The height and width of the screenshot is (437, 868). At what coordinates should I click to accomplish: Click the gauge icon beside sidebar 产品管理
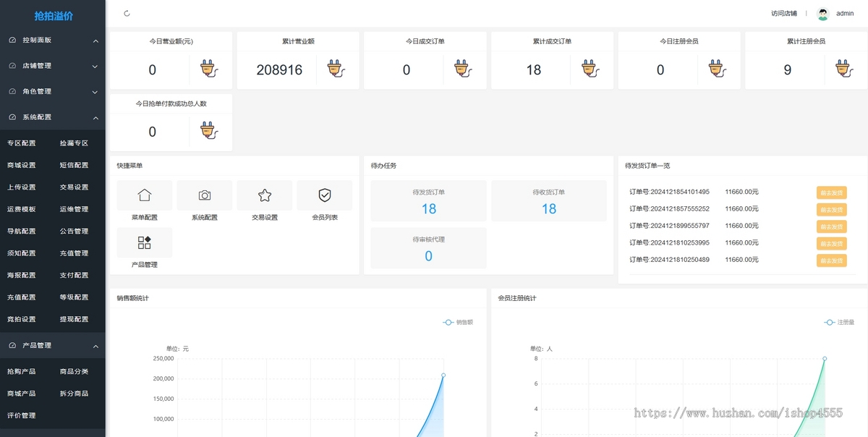pyautogui.click(x=12, y=346)
